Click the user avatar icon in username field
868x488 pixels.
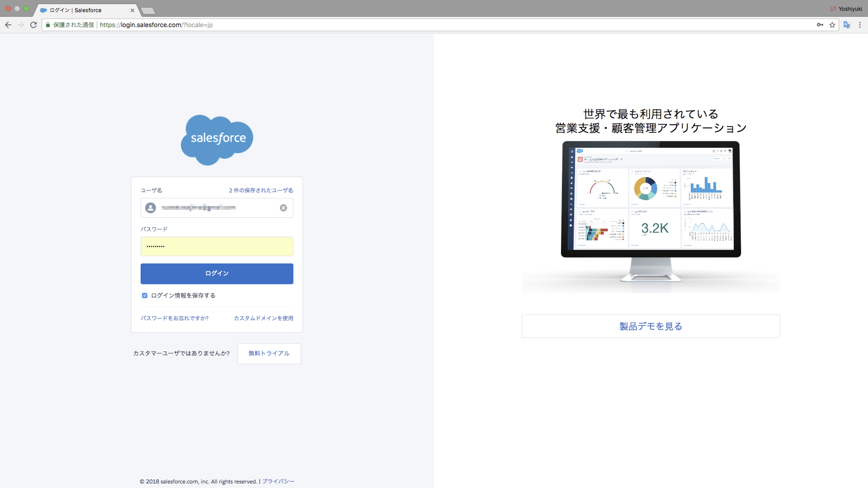(151, 208)
